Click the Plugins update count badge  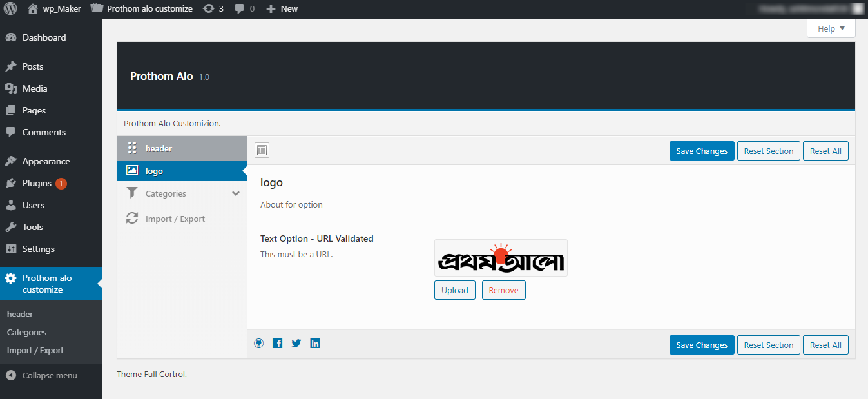(x=61, y=184)
